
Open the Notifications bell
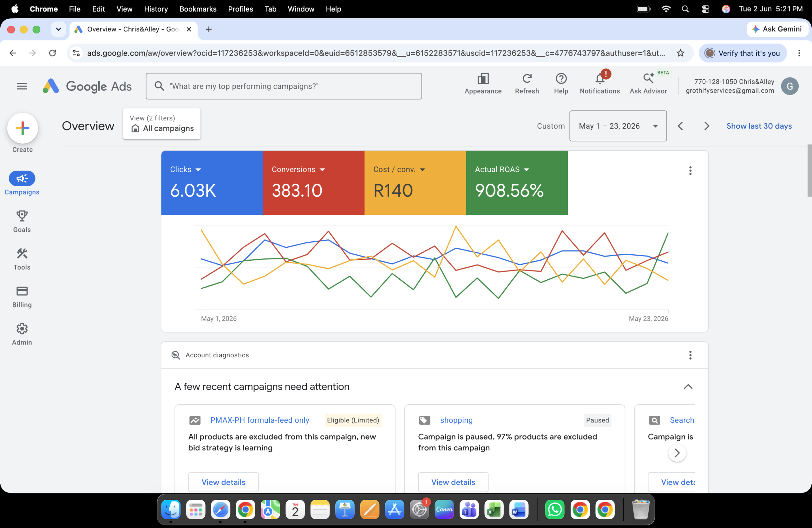pyautogui.click(x=599, y=79)
